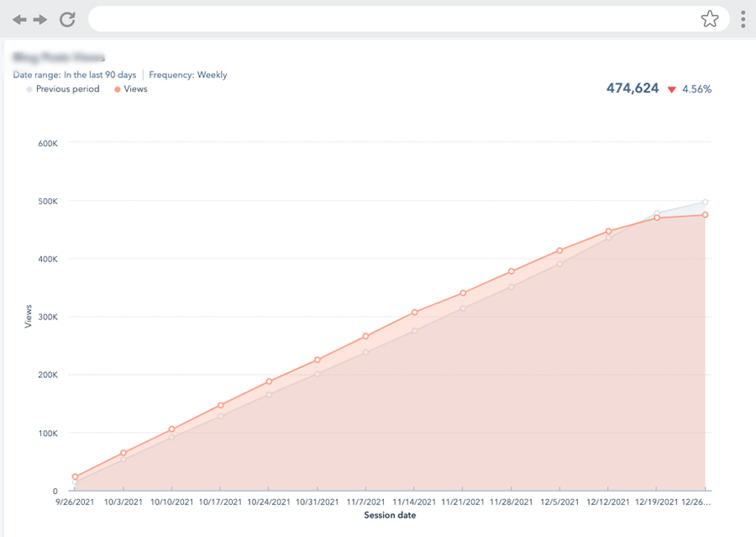The height and width of the screenshot is (537, 756).
Task: Select the Previous period point at 10/17/2021
Action: [221, 416]
